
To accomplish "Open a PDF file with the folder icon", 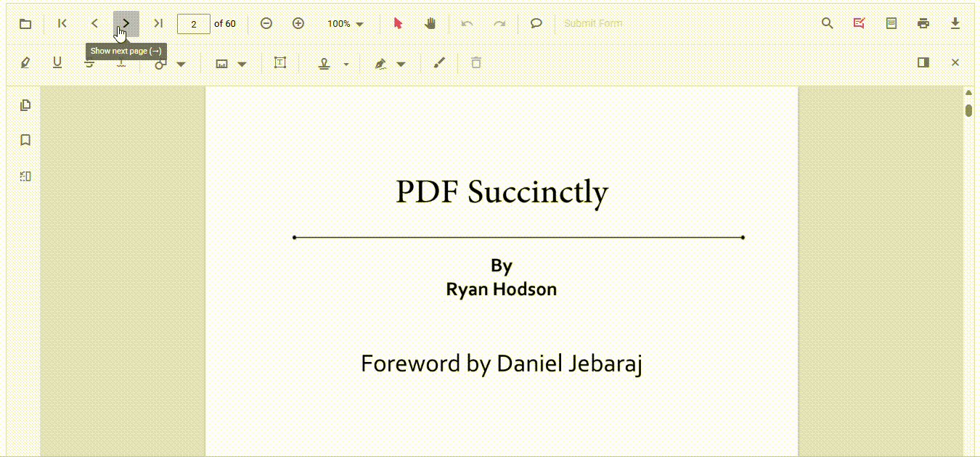I will (25, 23).
